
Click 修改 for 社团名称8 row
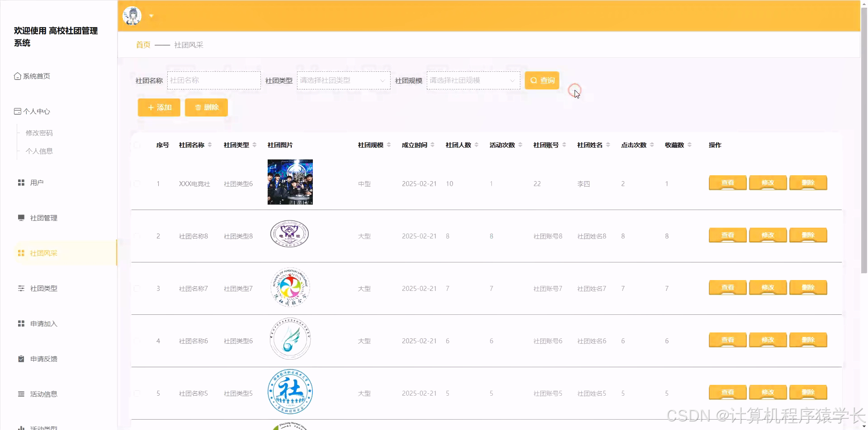[x=768, y=235]
